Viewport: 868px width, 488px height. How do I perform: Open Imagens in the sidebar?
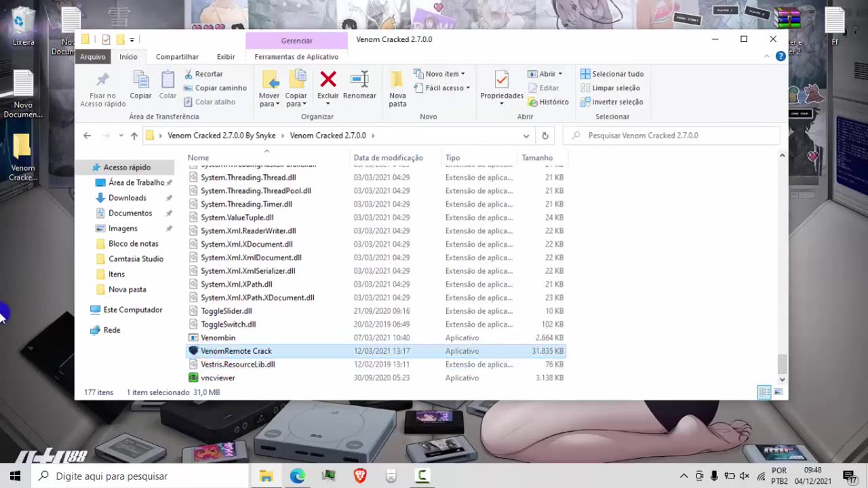pos(123,228)
